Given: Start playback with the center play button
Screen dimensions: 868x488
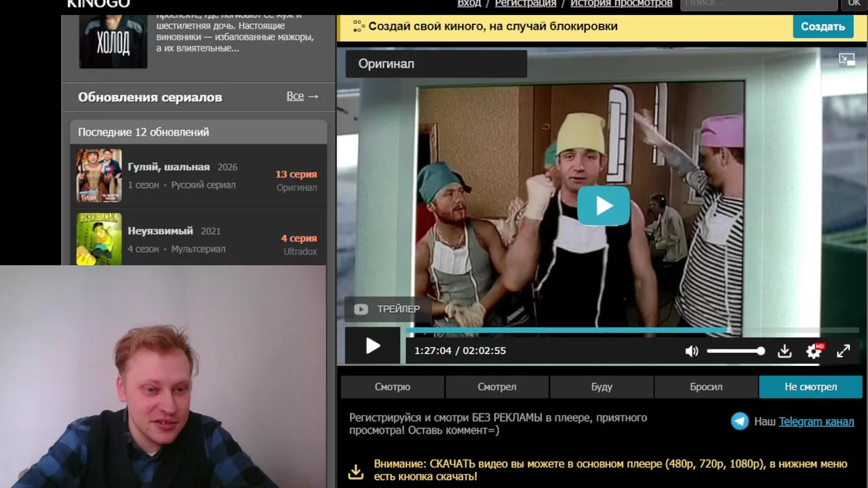Looking at the screenshot, I should 604,206.
